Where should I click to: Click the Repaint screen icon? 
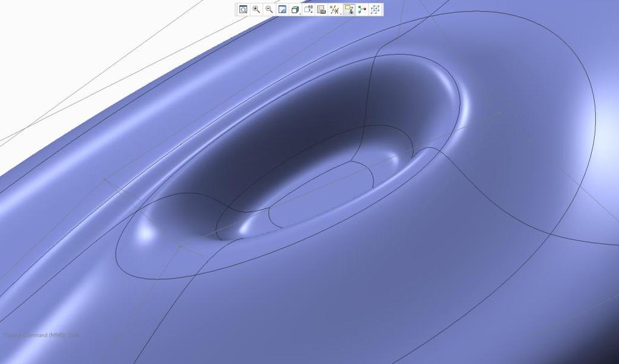click(282, 10)
